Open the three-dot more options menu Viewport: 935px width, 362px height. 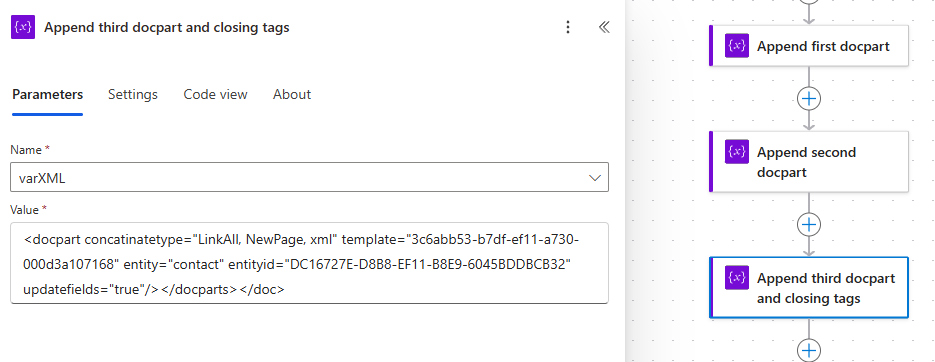[x=568, y=27]
